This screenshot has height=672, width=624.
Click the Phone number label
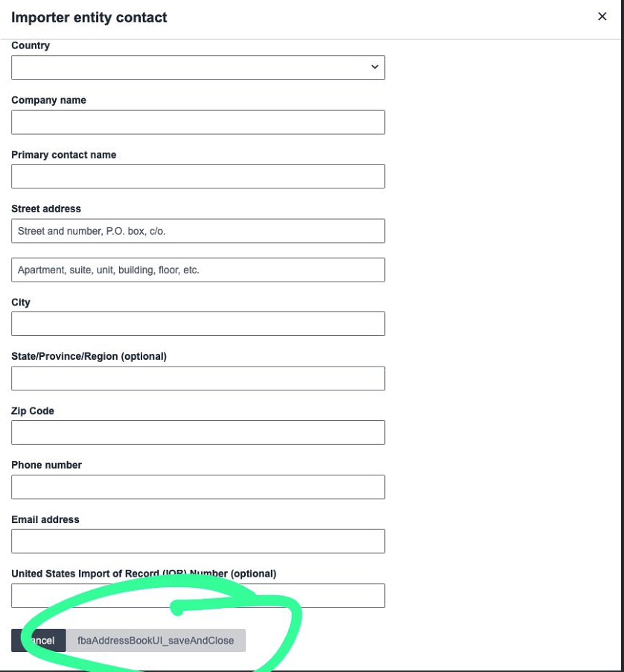(47, 465)
